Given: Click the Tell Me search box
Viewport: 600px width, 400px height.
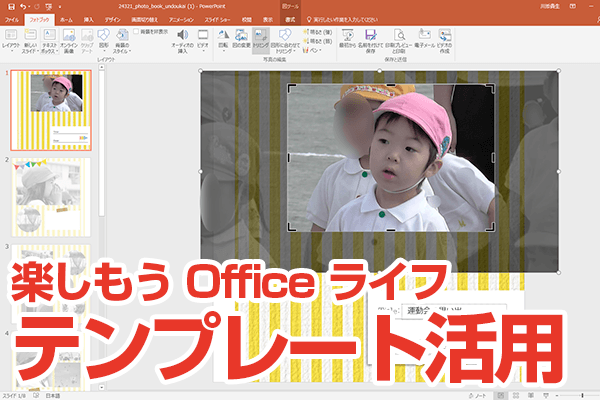Looking at the screenshot, I should coord(342,20).
